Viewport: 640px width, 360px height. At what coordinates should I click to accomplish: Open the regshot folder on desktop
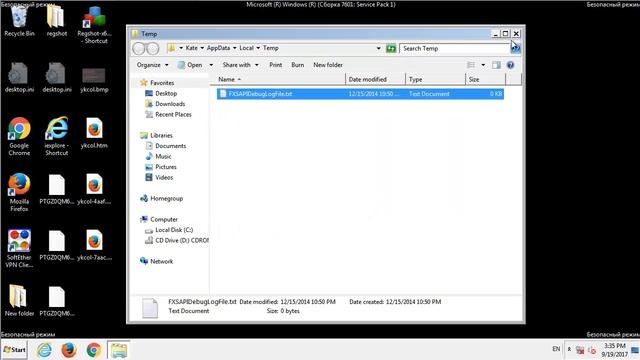(56, 20)
